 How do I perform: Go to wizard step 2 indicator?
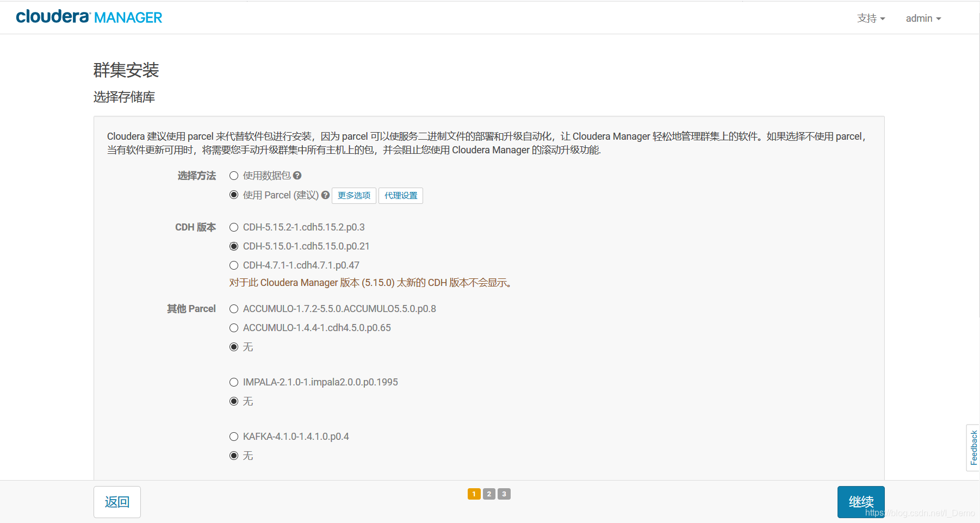pos(489,494)
